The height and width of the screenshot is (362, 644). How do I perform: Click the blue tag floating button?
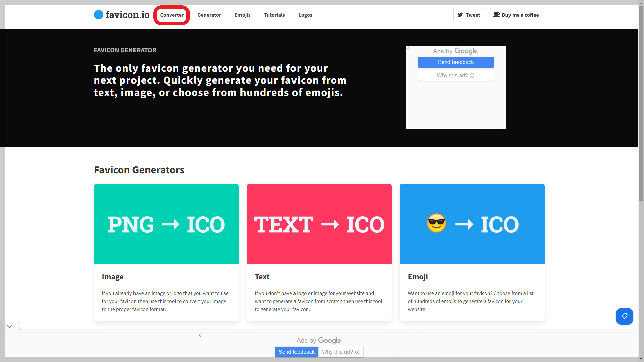pyautogui.click(x=624, y=316)
